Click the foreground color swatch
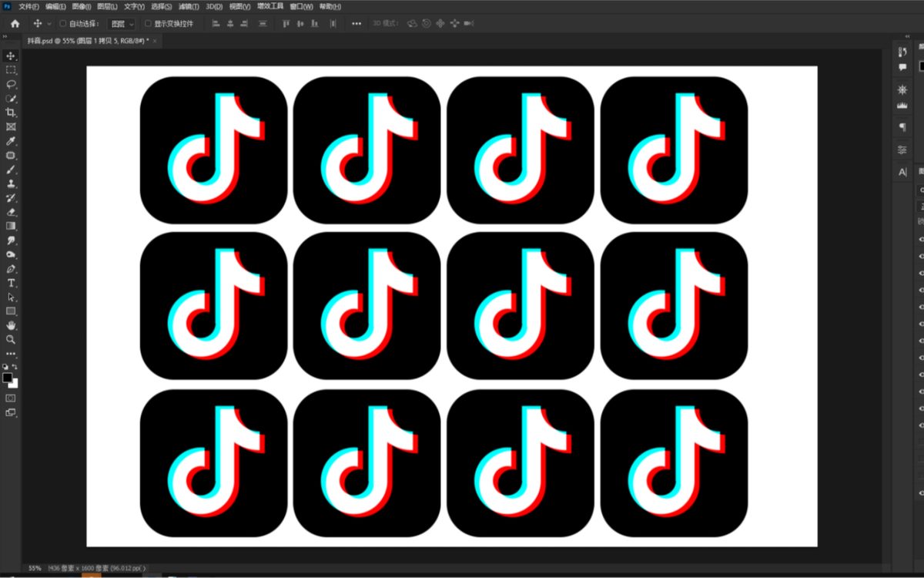Image resolution: width=924 pixels, height=578 pixels. click(x=8, y=378)
